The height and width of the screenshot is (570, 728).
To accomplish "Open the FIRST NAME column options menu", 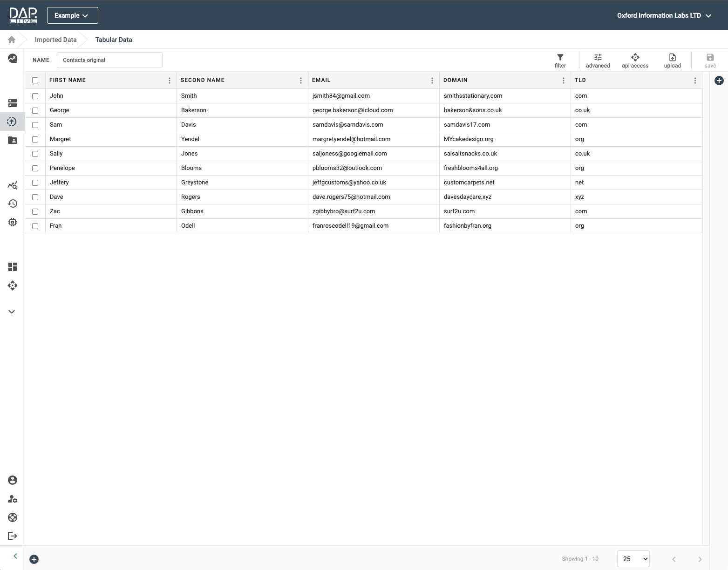I will 169,81.
